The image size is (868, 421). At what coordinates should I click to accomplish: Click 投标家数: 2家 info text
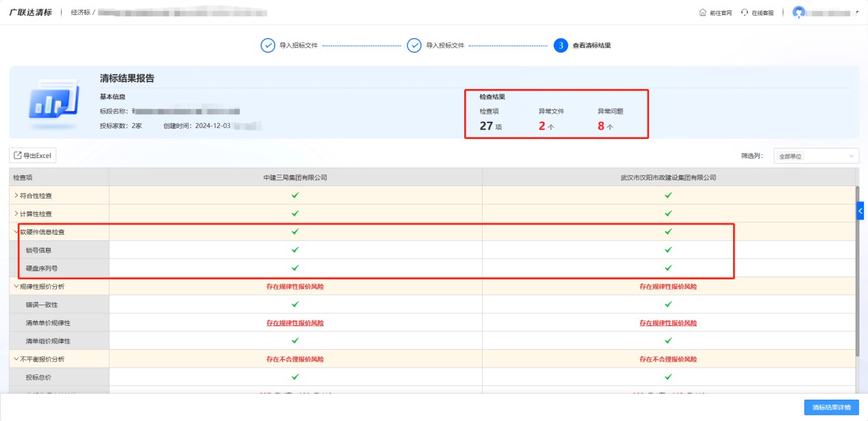pos(120,126)
